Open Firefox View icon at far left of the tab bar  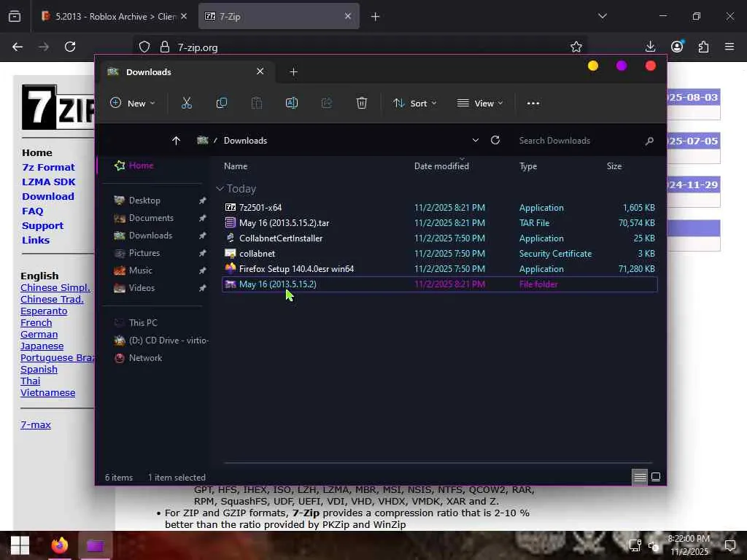15,17
